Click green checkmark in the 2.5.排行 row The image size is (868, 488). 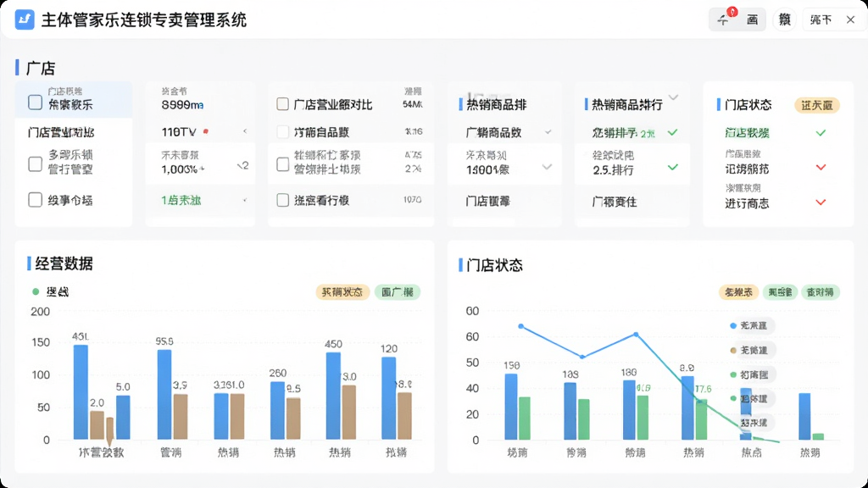(672, 167)
